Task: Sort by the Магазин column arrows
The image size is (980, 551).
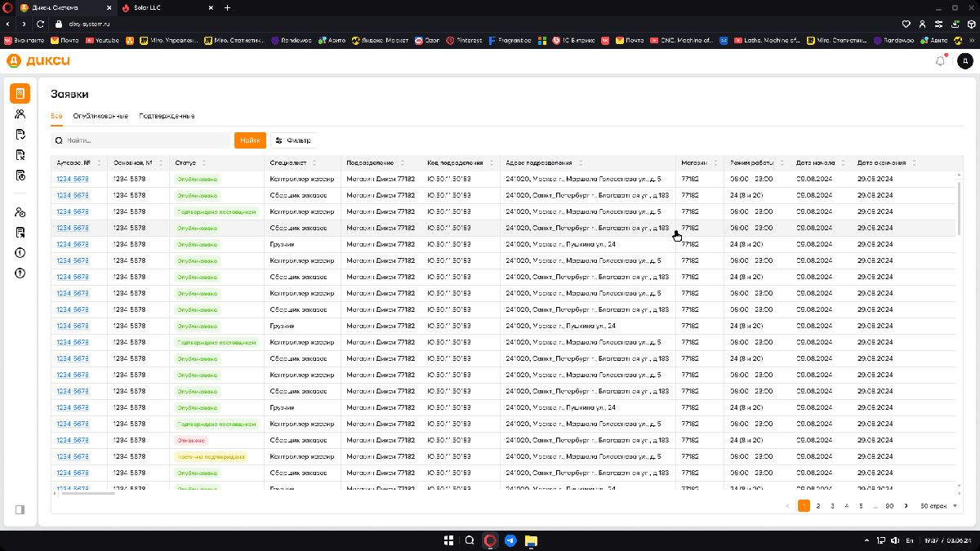Action: pos(715,162)
